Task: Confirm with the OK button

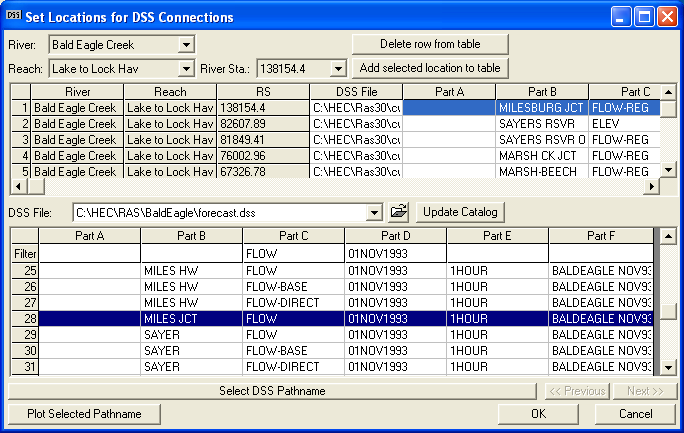Action: tap(538, 414)
